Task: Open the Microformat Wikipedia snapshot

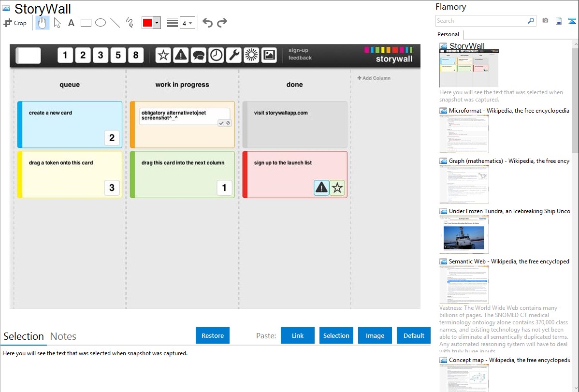Action: [464, 134]
